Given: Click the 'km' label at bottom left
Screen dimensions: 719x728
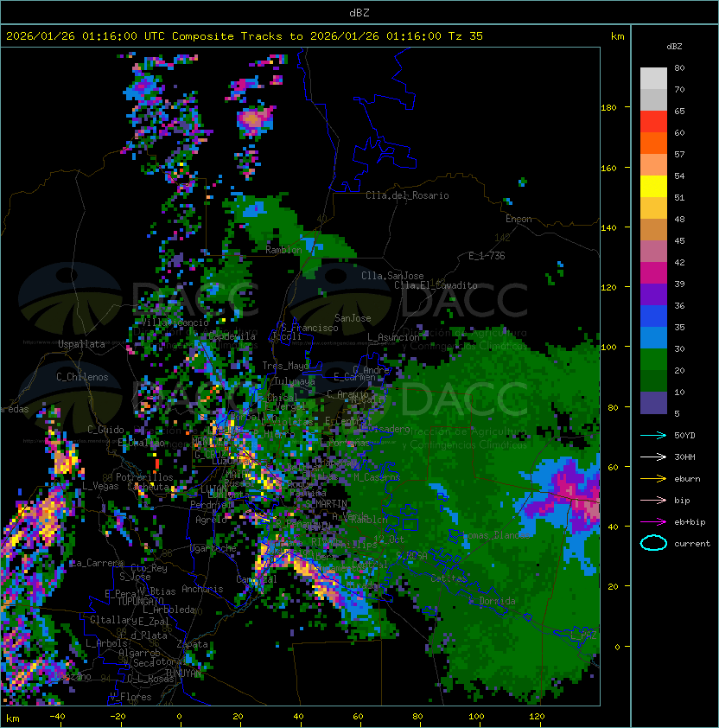Looking at the screenshot, I should click(13, 718).
